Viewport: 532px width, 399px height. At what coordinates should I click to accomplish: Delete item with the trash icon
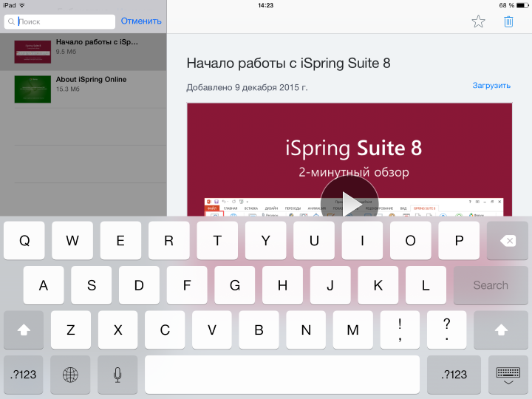[x=508, y=21]
